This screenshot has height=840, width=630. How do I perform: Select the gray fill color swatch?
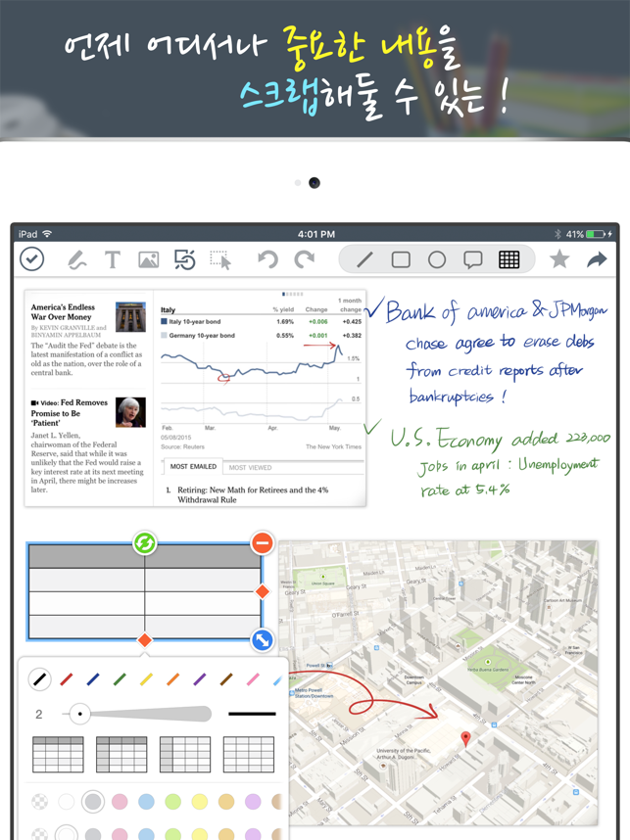coord(93,802)
